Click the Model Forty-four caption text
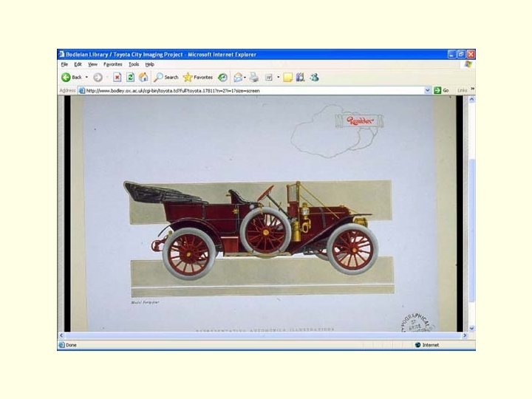 145,302
